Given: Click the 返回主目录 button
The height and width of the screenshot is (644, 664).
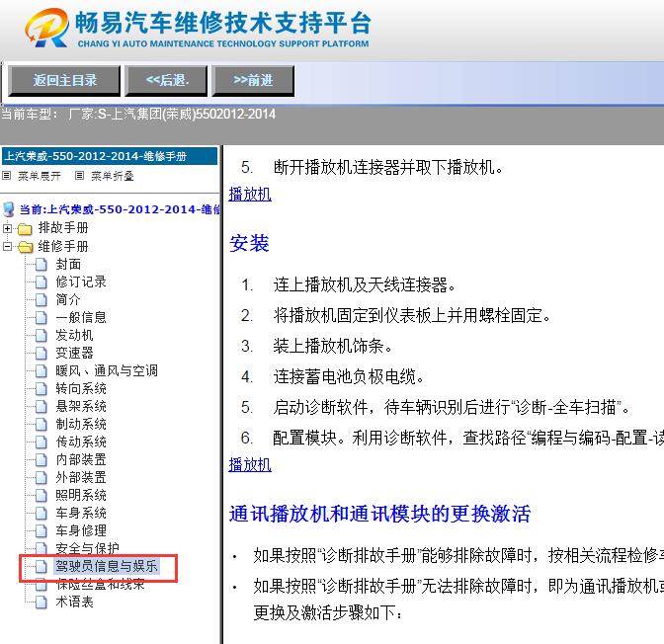Looking at the screenshot, I should coord(64,80).
